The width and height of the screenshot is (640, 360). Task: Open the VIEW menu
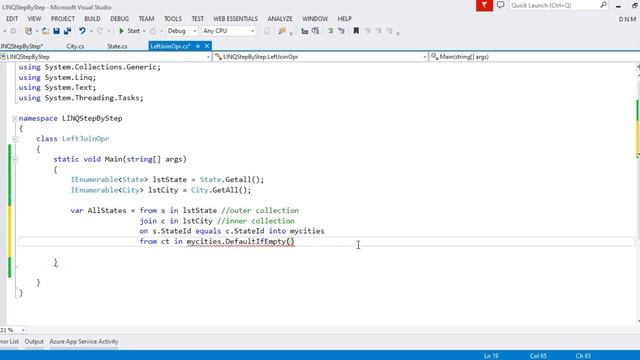[34, 19]
